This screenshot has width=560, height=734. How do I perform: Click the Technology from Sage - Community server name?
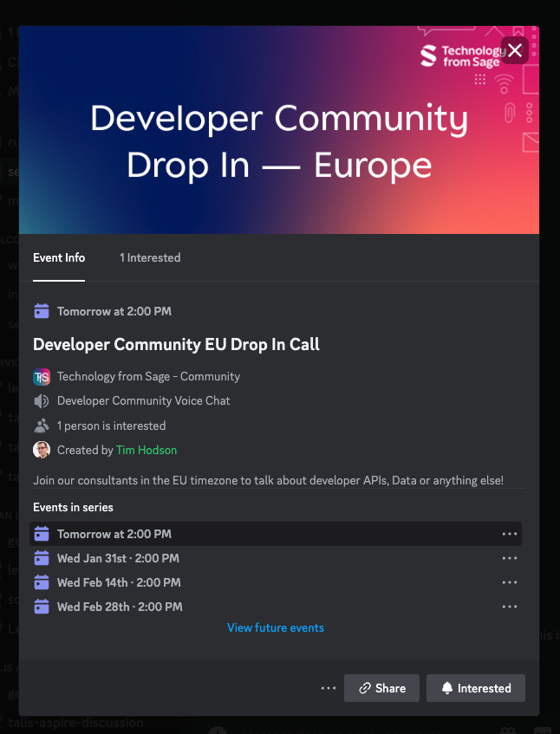coord(148,376)
